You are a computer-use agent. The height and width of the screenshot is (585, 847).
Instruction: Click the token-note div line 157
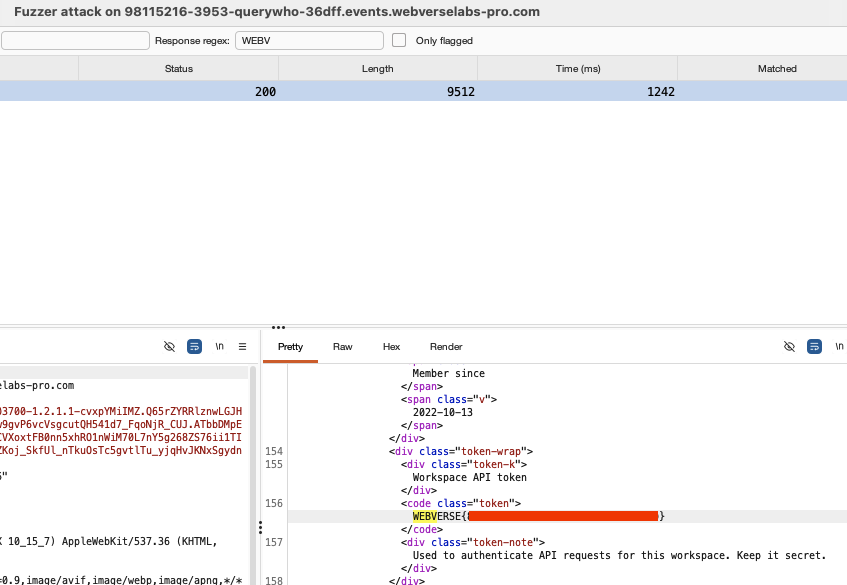pos(473,542)
